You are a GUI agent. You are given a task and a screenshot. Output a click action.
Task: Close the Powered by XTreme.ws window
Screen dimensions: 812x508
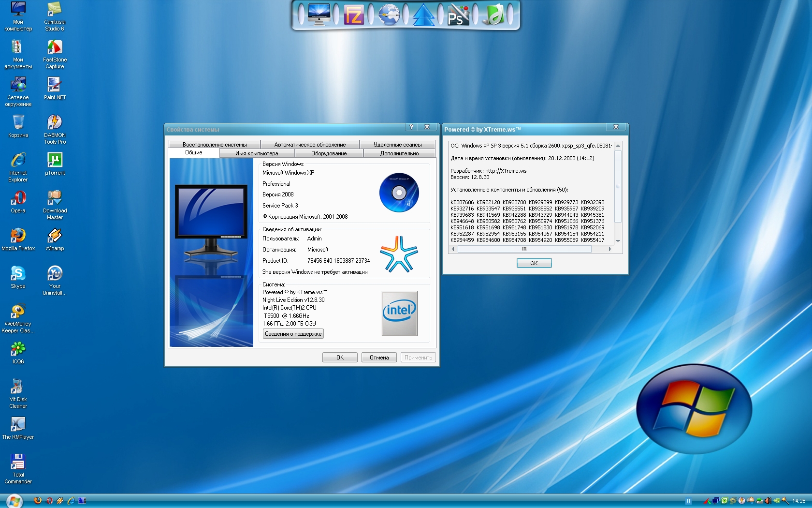pyautogui.click(x=616, y=127)
